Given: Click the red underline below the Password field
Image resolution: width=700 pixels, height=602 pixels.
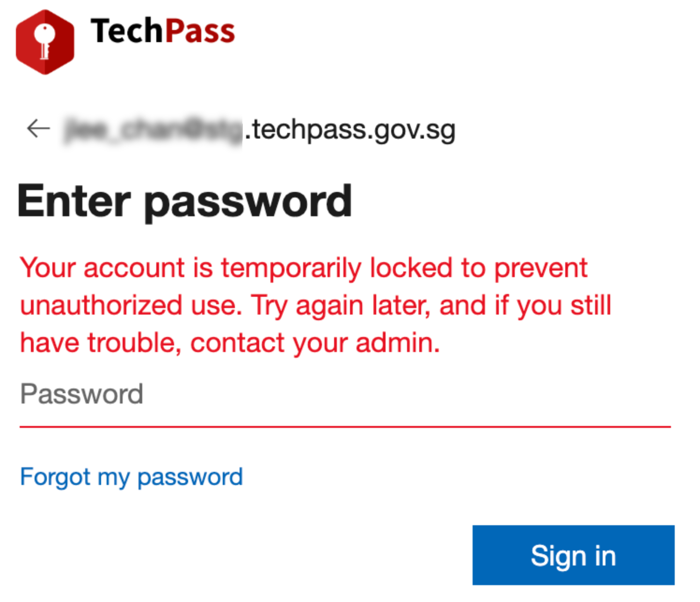Looking at the screenshot, I should (345, 426).
